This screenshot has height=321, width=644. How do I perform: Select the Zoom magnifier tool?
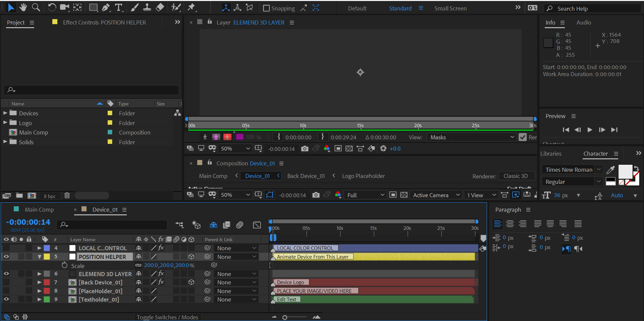(x=36, y=7)
